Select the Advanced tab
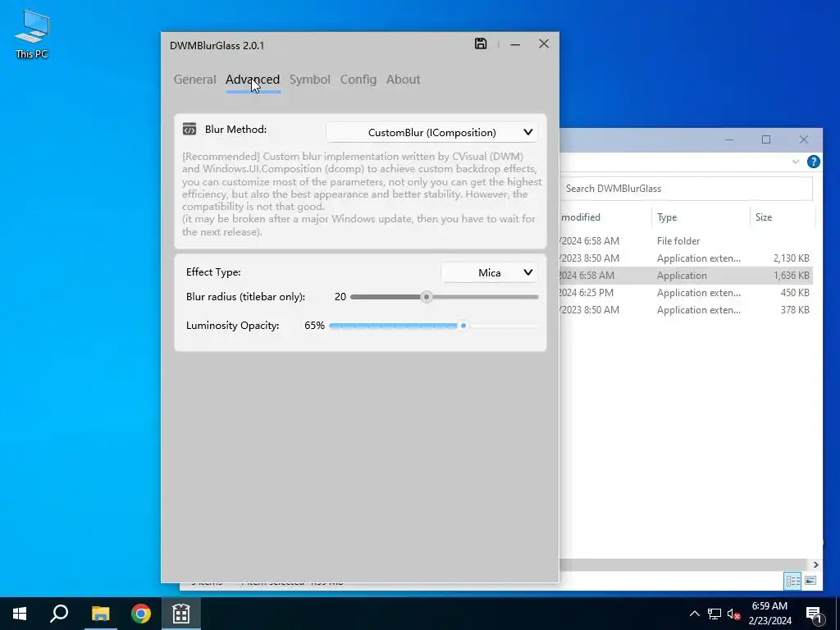 [x=253, y=80]
